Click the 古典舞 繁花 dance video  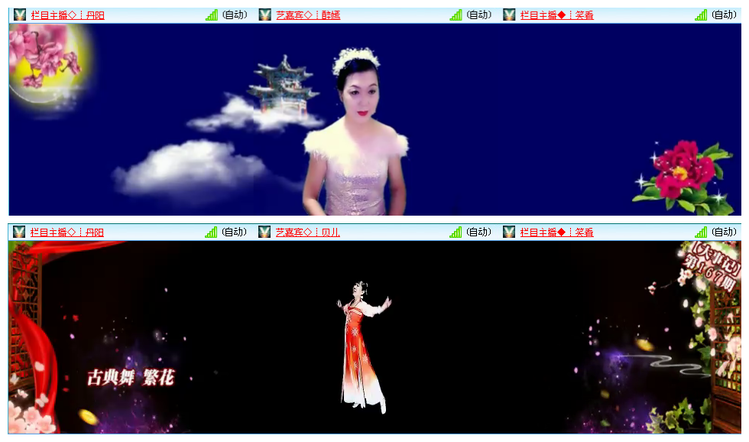pyautogui.click(x=375, y=337)
